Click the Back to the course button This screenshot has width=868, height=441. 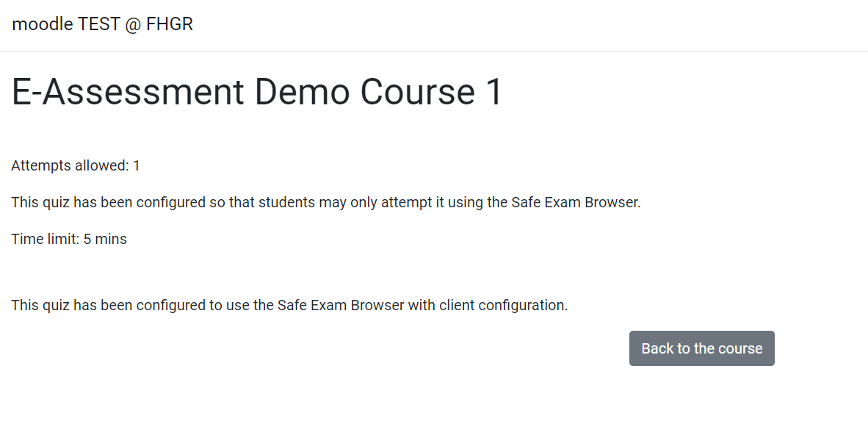701,348
